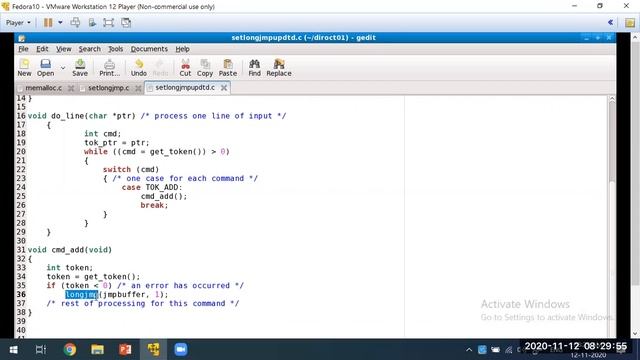Viewport: 640px width, 360px height.
Task: Click the blue double-arrow icon at VMware toolbar right
Action: point(610,22)
